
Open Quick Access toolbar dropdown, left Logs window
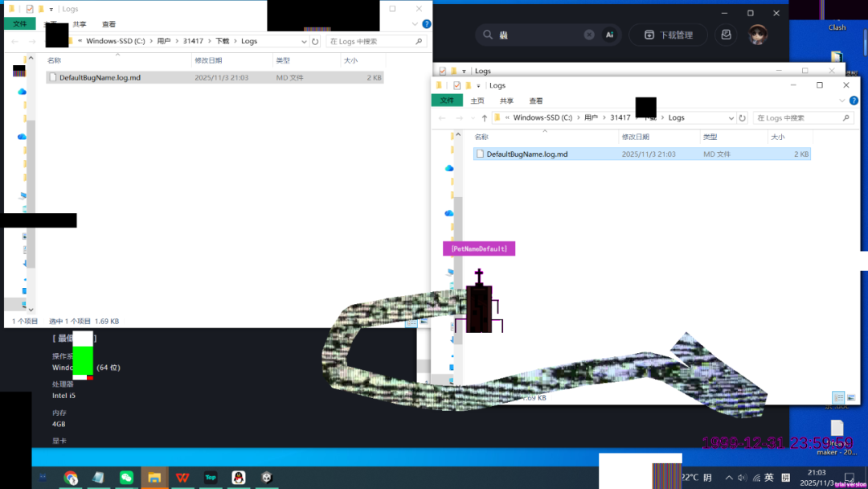click(x=51, y=10)
